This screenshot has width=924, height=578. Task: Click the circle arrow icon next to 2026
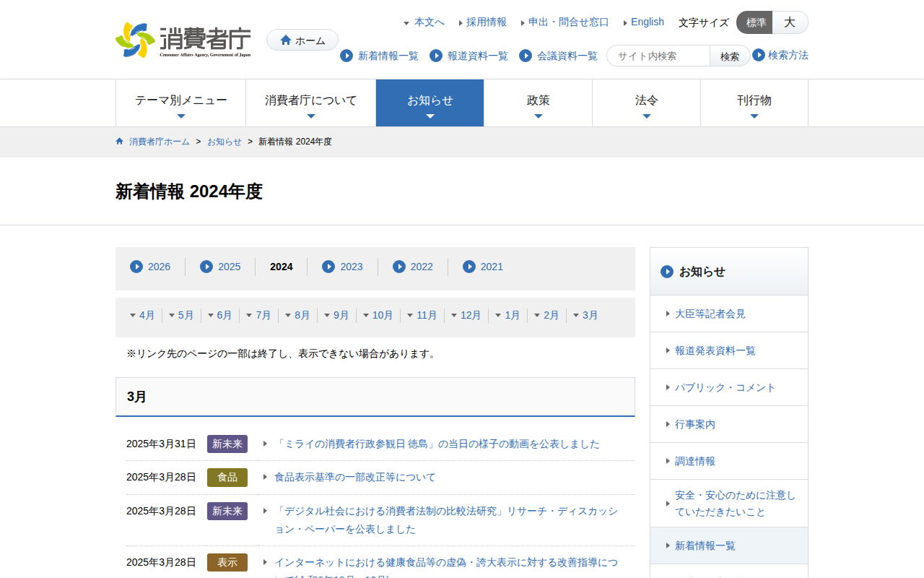[136, 267]
